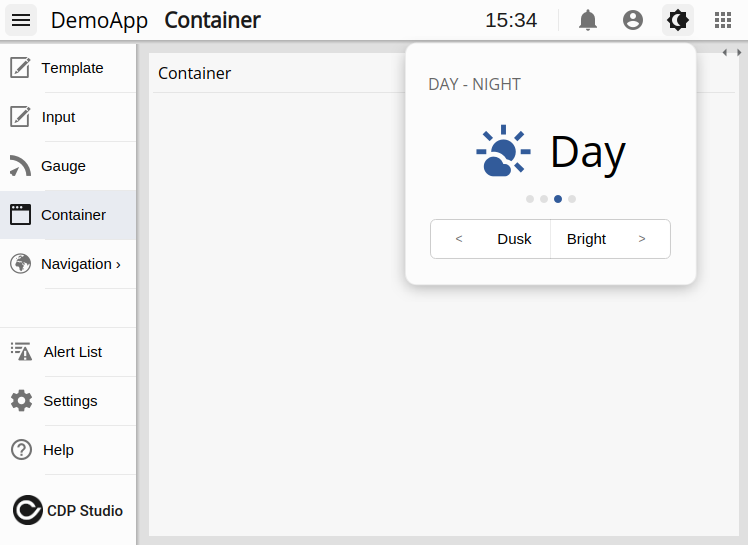Select the first theme indicator dot

click(x=530, y=199)
